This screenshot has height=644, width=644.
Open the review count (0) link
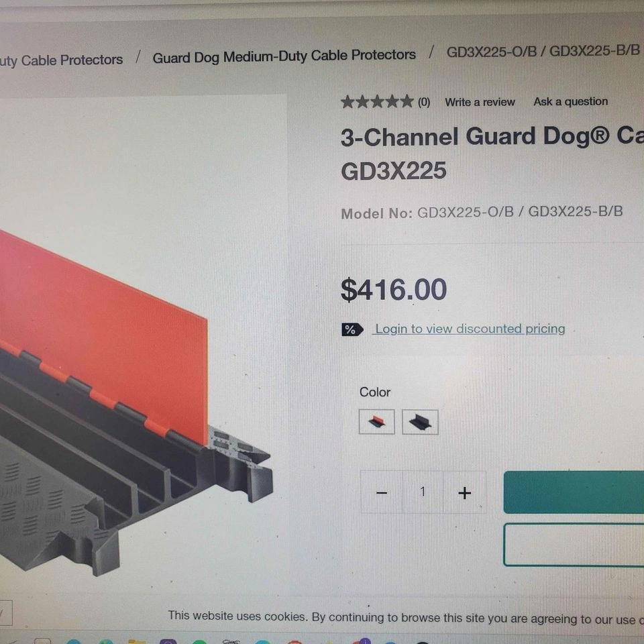(x=424, y=102)
